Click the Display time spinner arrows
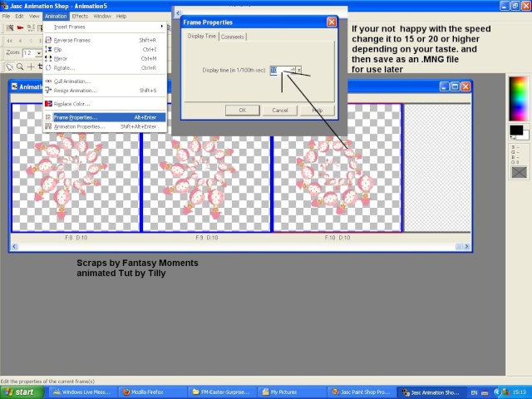Screen dimensions: 532x399 click(293, 70)
